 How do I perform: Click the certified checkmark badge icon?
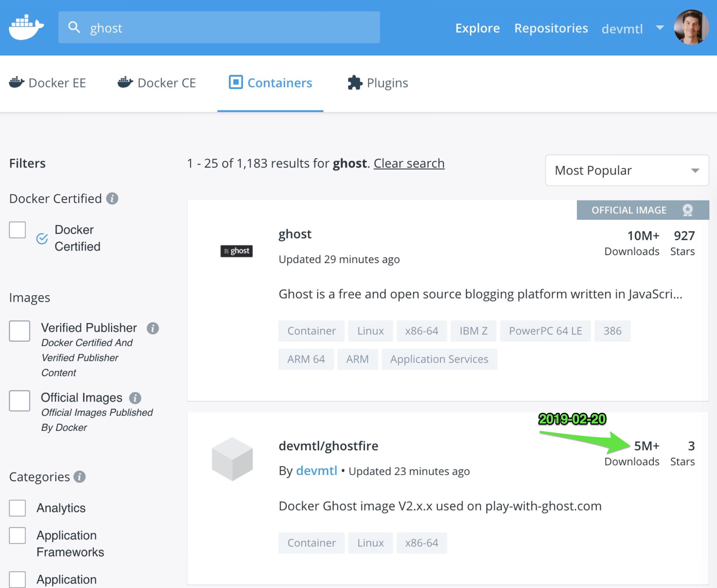pos(42,238)
